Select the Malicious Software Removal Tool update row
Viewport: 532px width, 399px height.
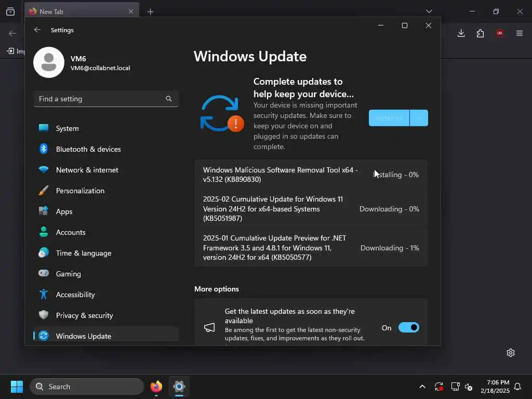tap(311, 175)
